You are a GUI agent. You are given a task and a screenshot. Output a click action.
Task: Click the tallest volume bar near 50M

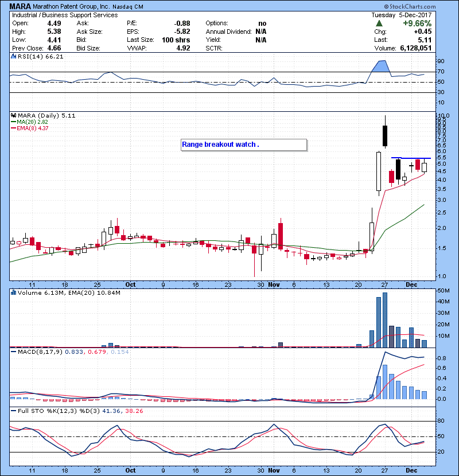pos(385,320)
